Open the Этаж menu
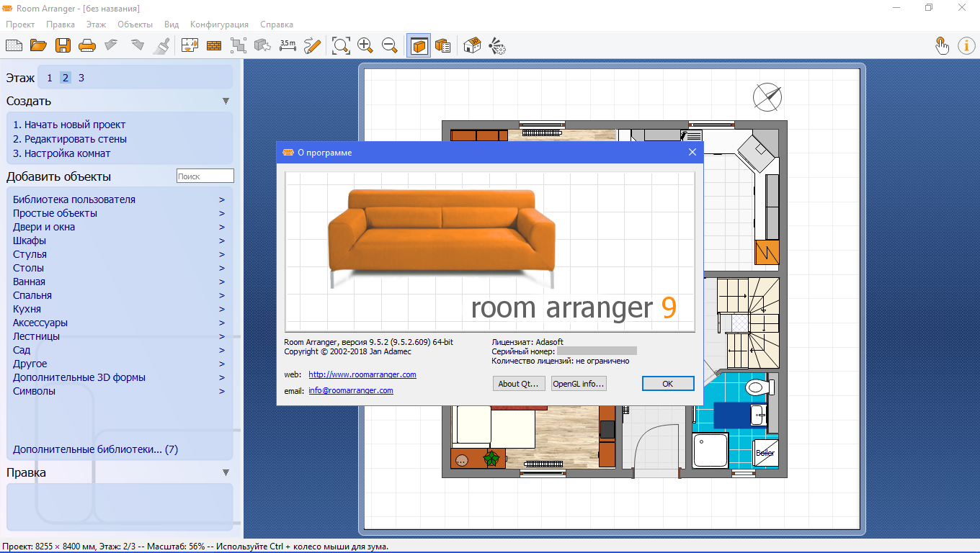 96,24
